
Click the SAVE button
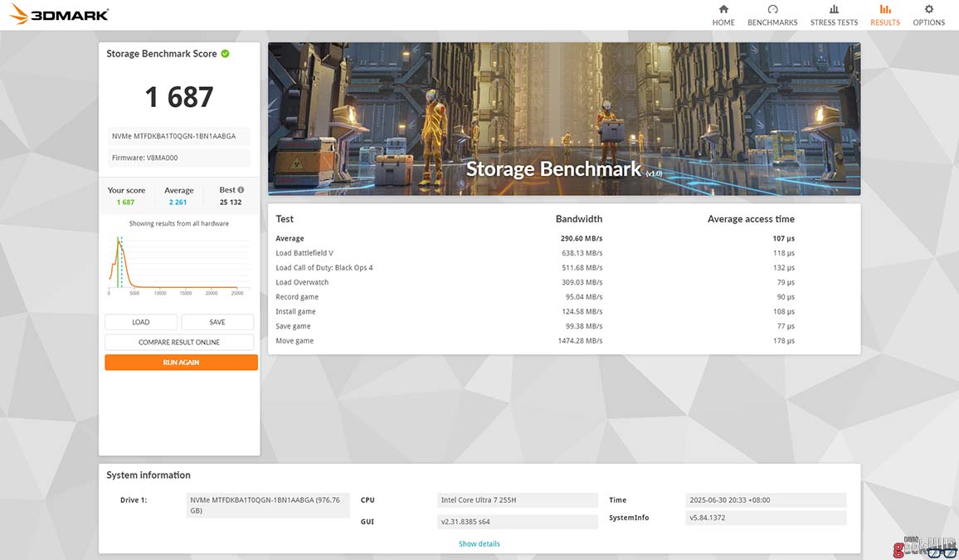coord(217,322)
